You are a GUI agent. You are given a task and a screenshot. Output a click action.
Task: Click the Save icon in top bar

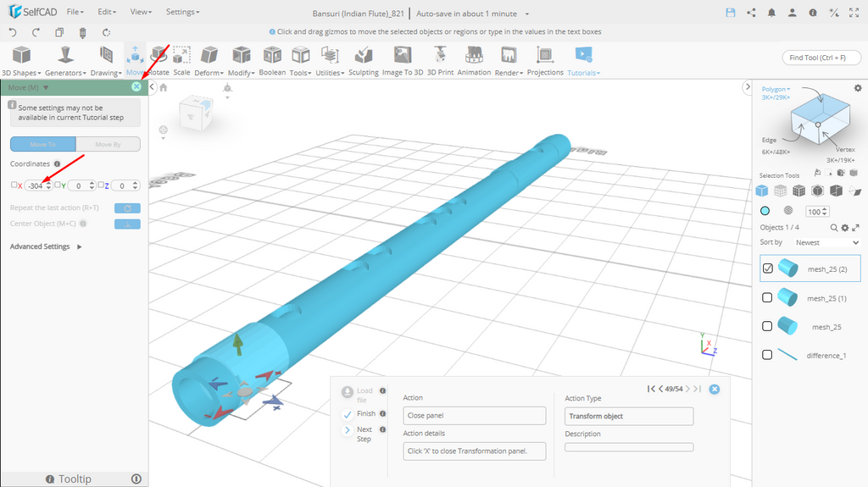pyautogui.click(x=731, y=13)
